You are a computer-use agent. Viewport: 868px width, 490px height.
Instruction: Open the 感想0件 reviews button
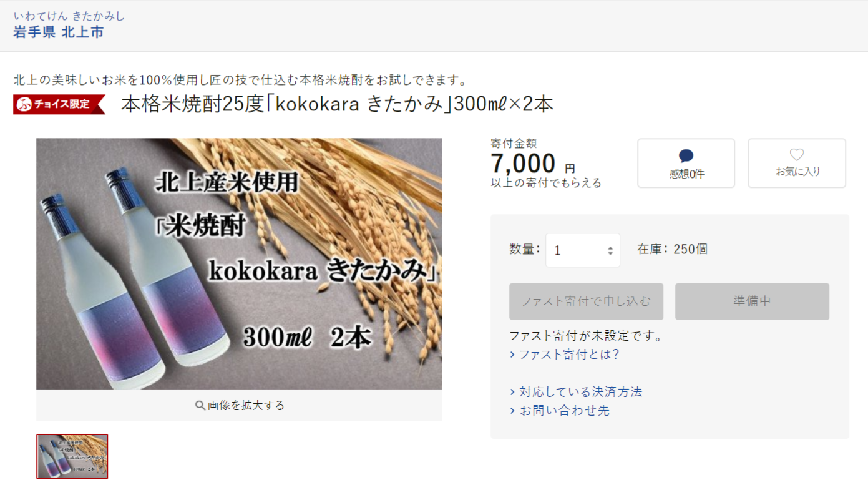point(686,163)
